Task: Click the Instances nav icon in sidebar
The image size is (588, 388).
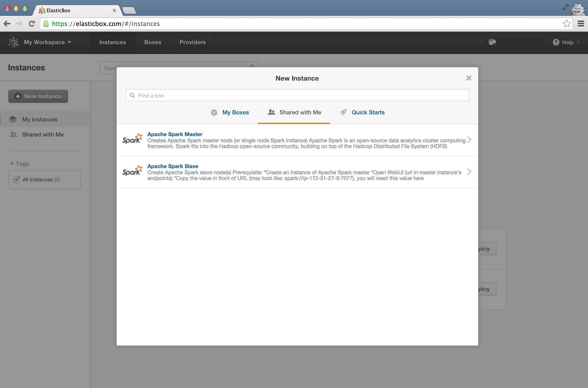Action: click(13, 119)
